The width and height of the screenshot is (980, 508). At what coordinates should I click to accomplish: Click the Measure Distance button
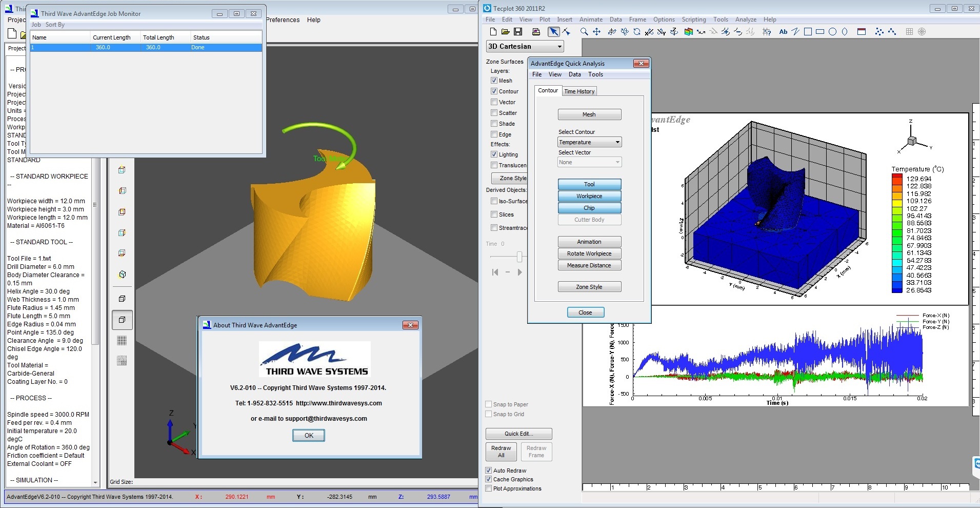[589, 265]
